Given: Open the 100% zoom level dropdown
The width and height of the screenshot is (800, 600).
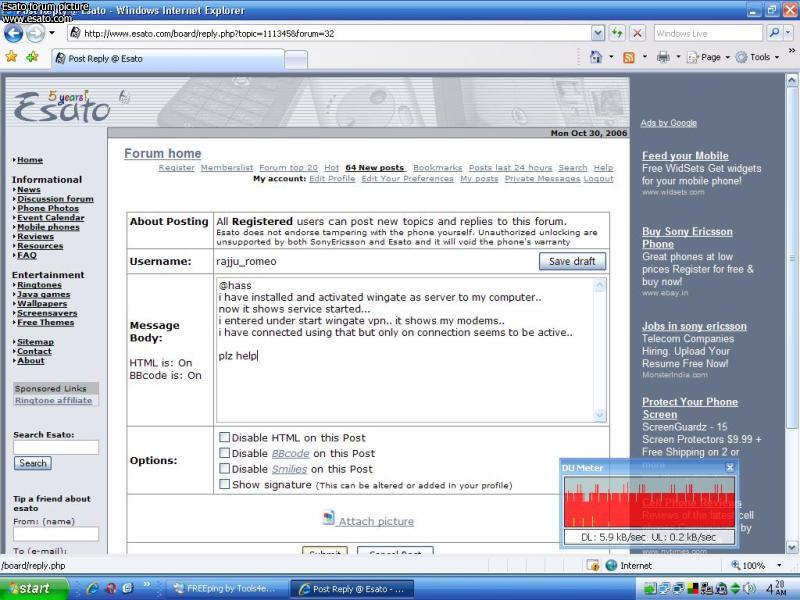Looking at the screenshot, I should 779,565.
